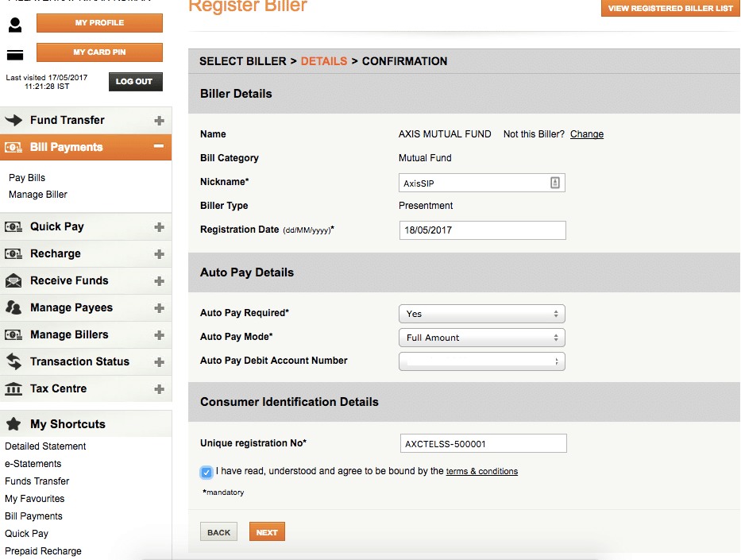Open the Auto Pay Required dropdown
This screenshot has width=741, height=560.
[x=481, y=314]
